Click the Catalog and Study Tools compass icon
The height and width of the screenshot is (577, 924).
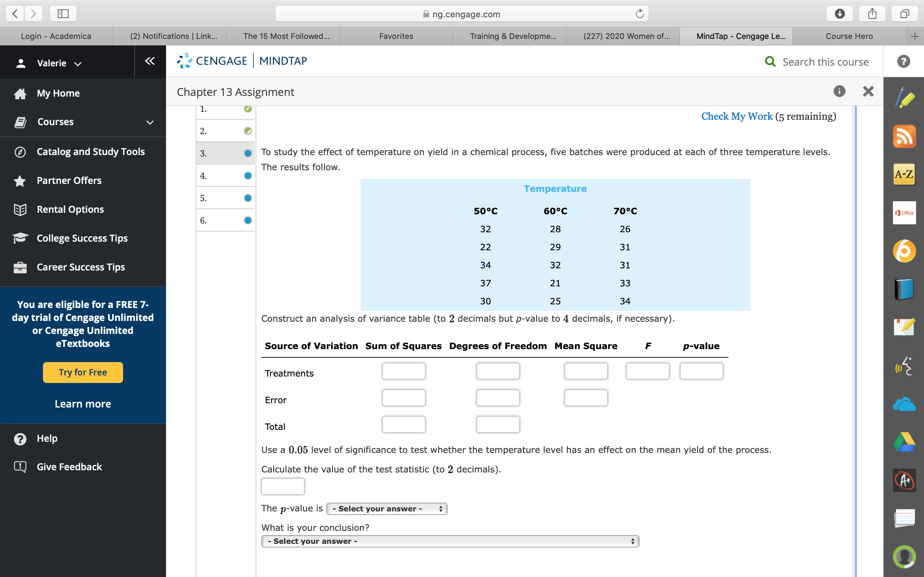[19, 151]
